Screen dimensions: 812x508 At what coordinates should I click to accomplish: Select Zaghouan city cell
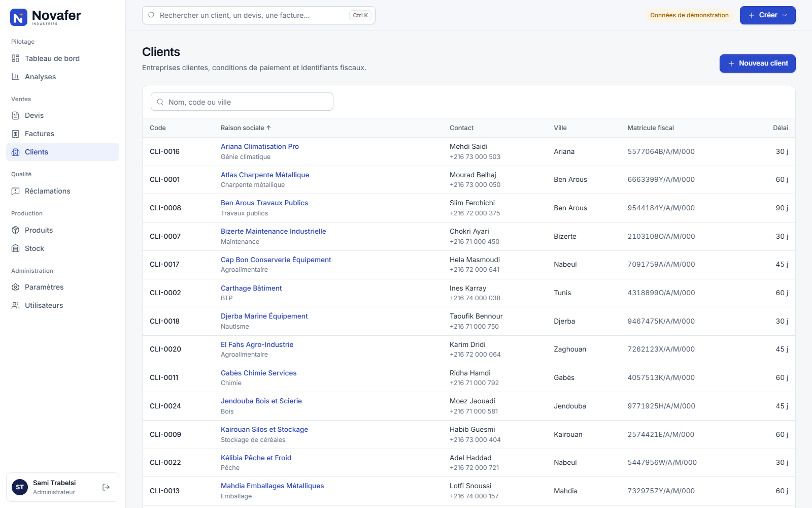point(570,349)
